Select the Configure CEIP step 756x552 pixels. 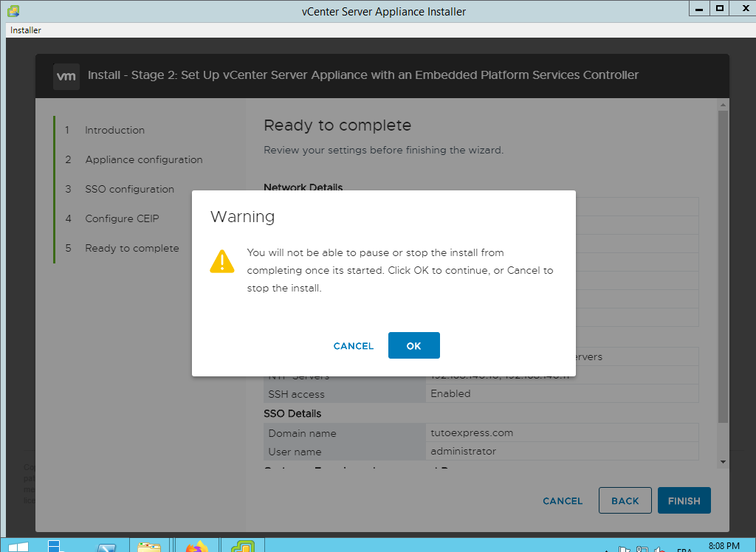[x=122, y=218]
